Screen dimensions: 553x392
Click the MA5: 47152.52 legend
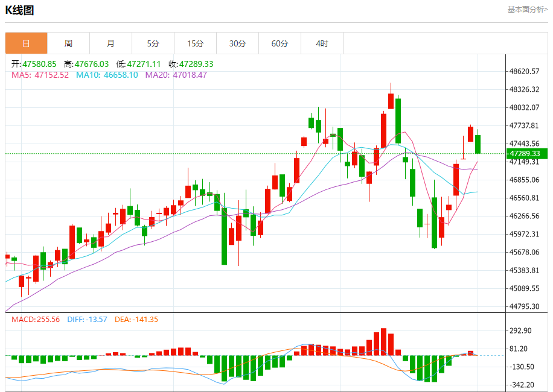[40, 75]
